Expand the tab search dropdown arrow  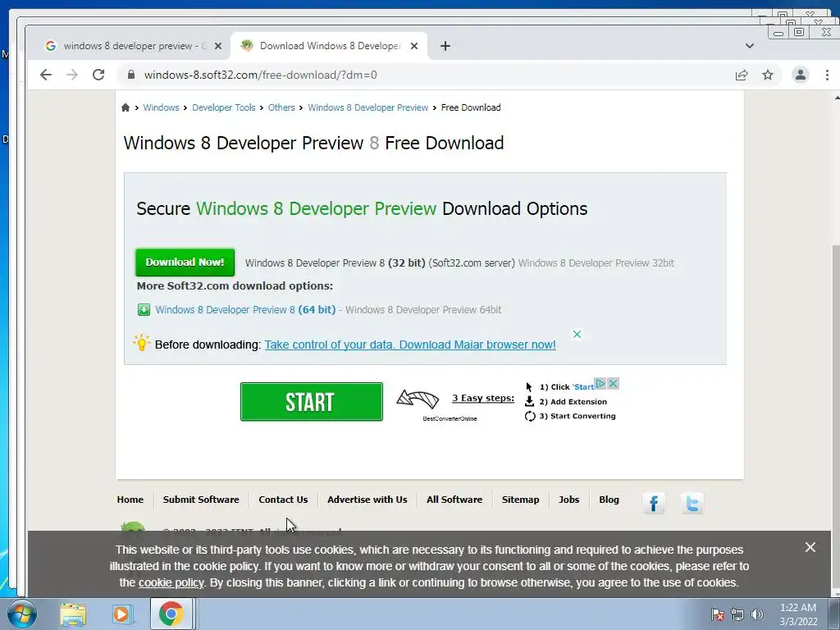(750, 46)
